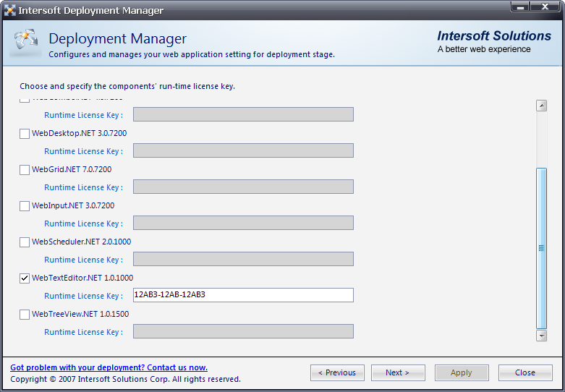
Task: Tick the WebGrid.NET 7.0.7200 checkbox
Action: pos(25,170)
